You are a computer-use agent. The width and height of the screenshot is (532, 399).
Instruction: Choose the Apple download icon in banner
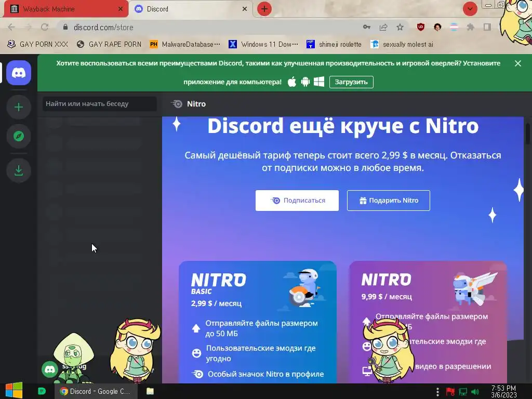coord(292,82)
